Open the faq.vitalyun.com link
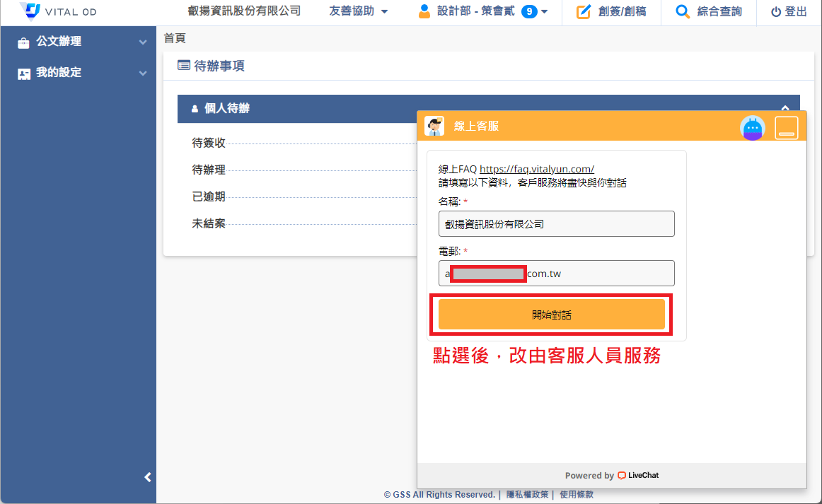Screen dimensions: 822x504 536,169
